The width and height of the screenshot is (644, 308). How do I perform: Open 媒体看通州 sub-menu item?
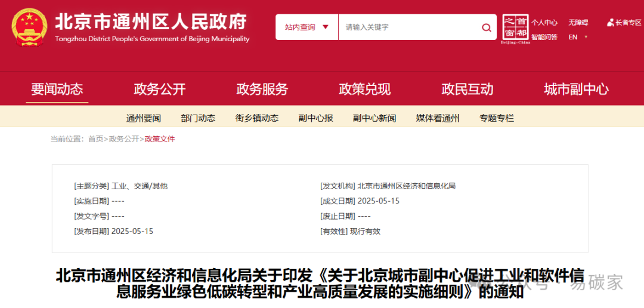coord(438,118)
